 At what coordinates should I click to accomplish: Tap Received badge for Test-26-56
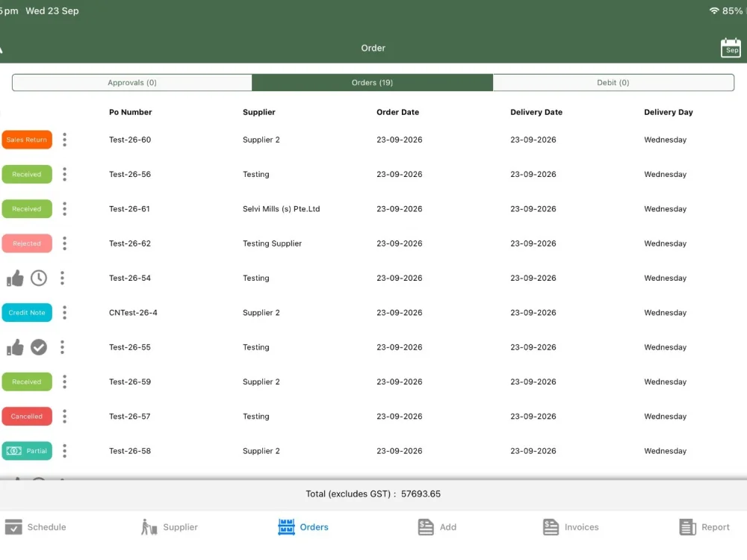(x=27, y=174)
